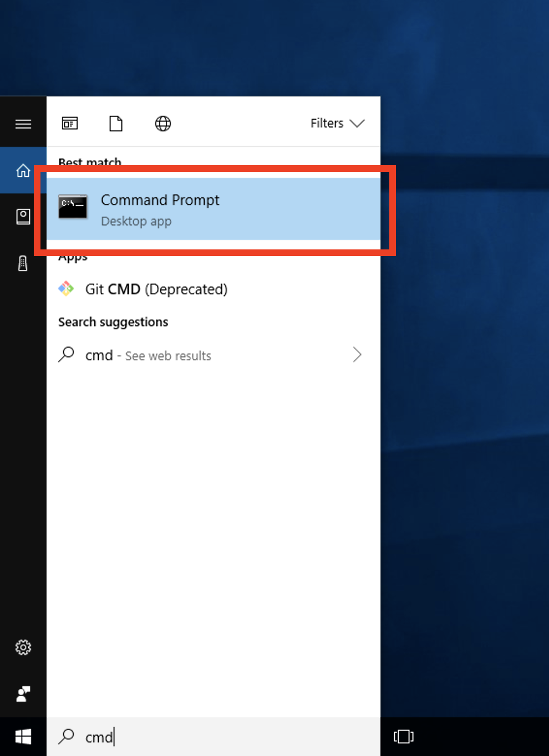Open the Devices tower icon in the sidebar
This screenshot has width=549, height=756.
pyautogui.click(x=23, y=263)
